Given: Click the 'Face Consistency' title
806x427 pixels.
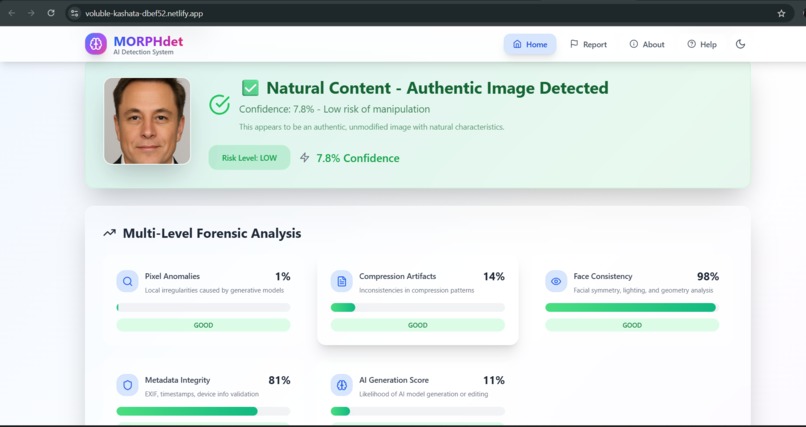Looking at the screenshot, I should [x=603, y=276].
